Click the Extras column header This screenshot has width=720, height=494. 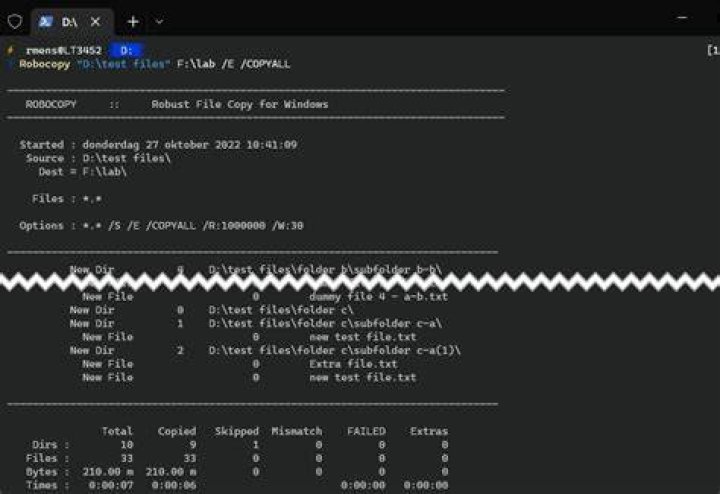click(429, 431)
